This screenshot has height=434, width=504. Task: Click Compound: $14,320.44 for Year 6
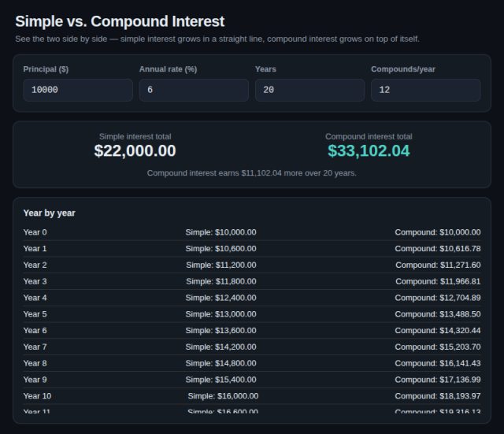coord(438,331)
